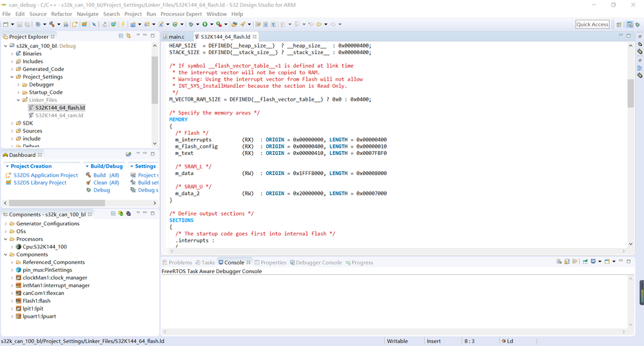
Task: Click the S32DS Library Project link
Action: pos(40,182)
